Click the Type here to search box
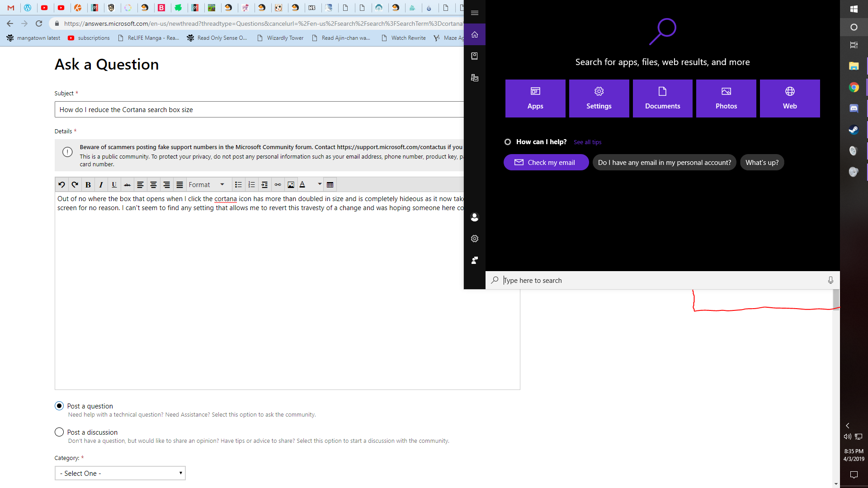 [x=662, y=280]
